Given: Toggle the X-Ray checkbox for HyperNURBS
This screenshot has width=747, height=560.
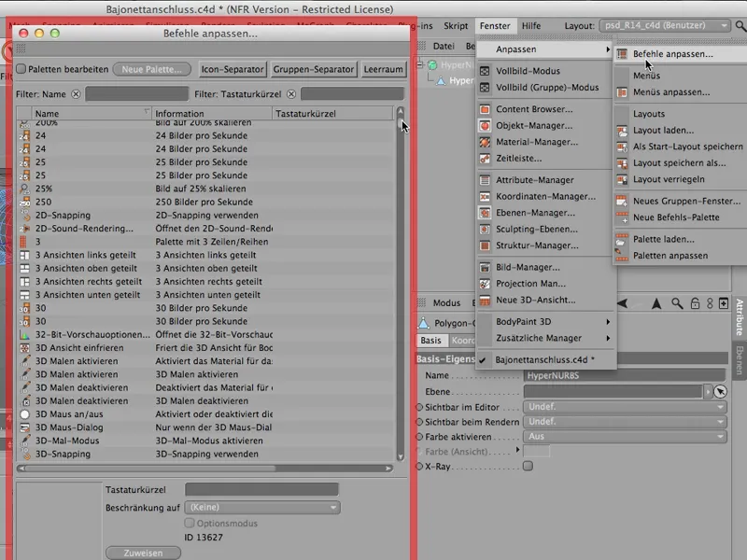Looking at the screenshot, I should pos(528,465).
